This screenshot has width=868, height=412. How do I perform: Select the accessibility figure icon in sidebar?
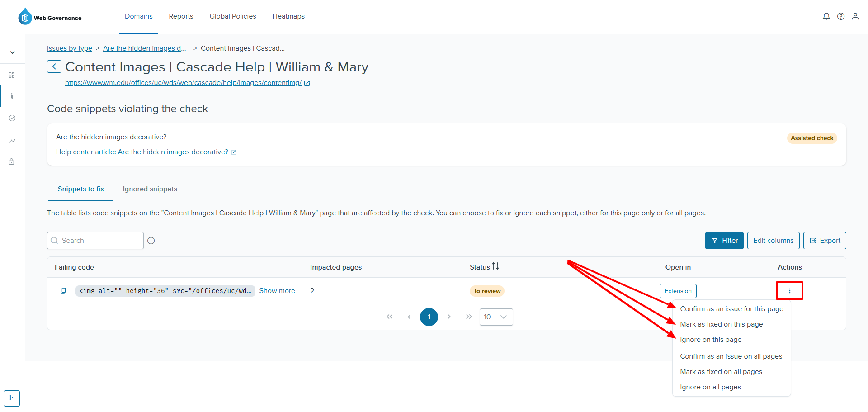12,96
